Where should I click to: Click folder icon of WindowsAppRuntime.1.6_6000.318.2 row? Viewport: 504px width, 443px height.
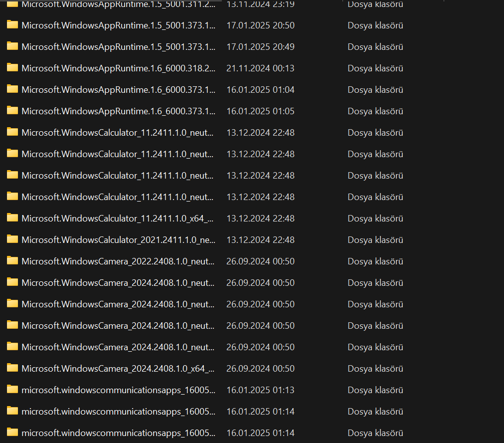tap(12, 67)
